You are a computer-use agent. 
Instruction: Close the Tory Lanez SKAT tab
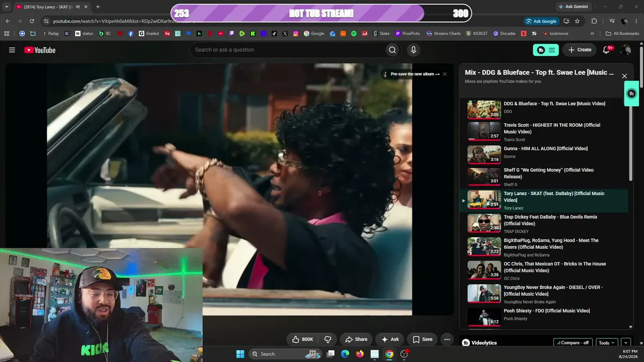pos(86,7)
